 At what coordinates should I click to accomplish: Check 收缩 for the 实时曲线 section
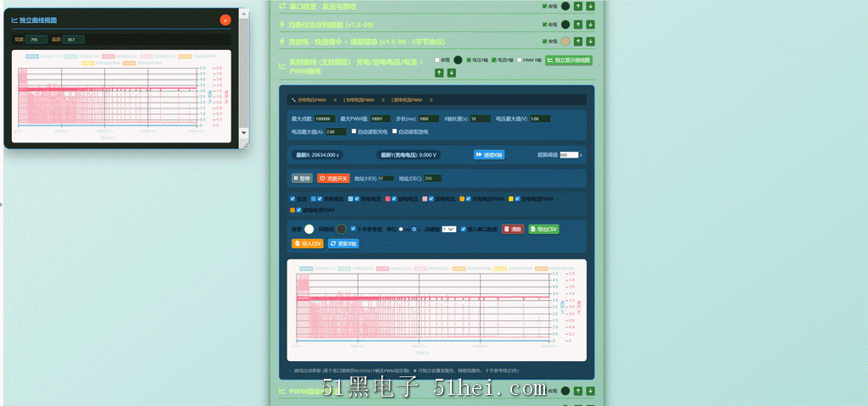click(x=437, y=60)
